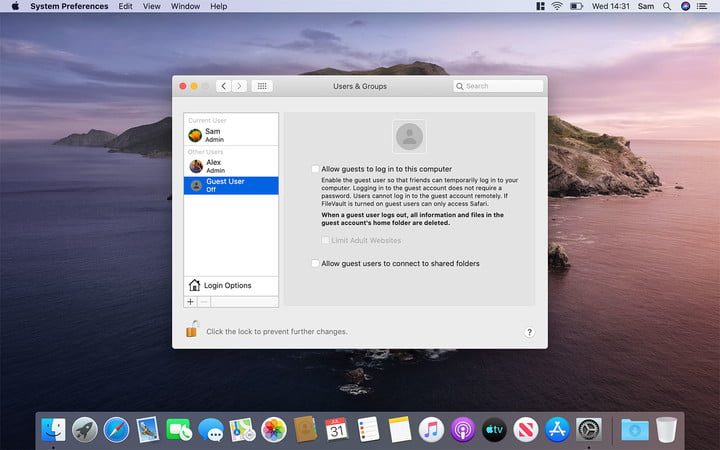
Task: Toggle Allow guest users to connect to shared folders
Action: [316, 263]
